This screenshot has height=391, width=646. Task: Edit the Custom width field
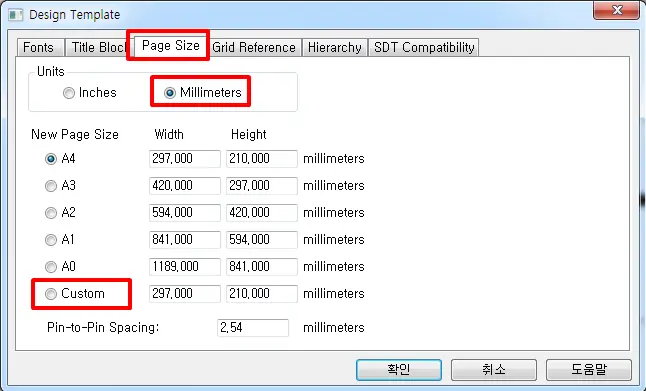click(x=185, y=294)
